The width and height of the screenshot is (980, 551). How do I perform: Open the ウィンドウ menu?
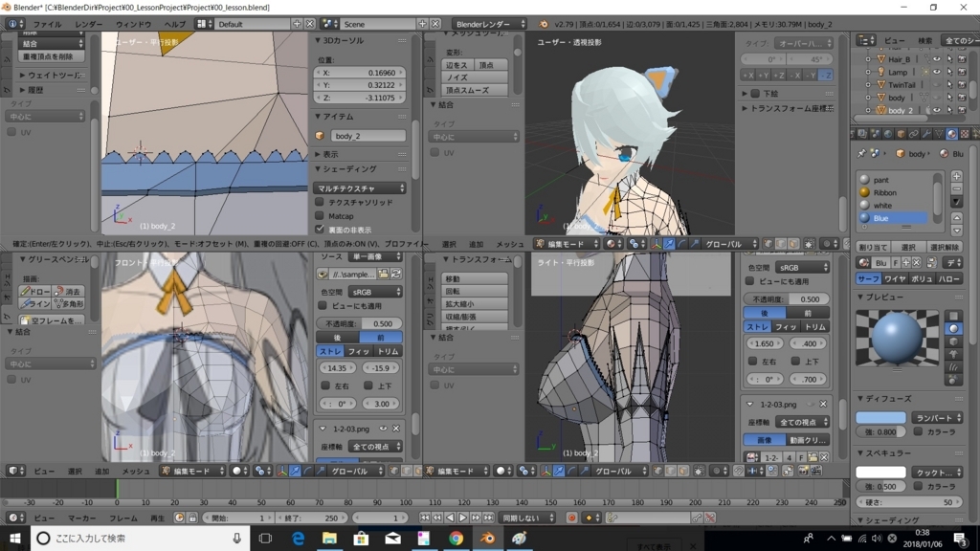click(x=134, y=24)
